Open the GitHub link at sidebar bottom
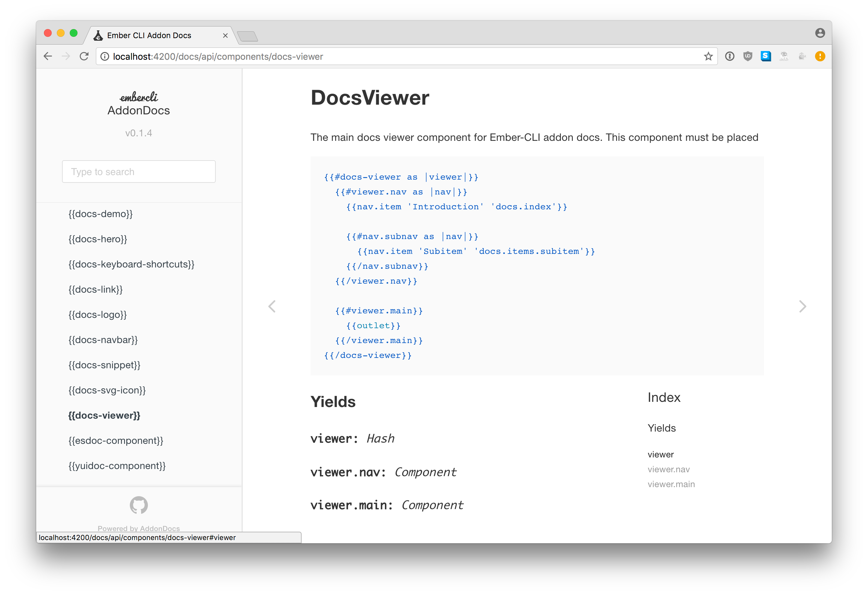Viewport: 868px width, 595px height. [139, 505]
